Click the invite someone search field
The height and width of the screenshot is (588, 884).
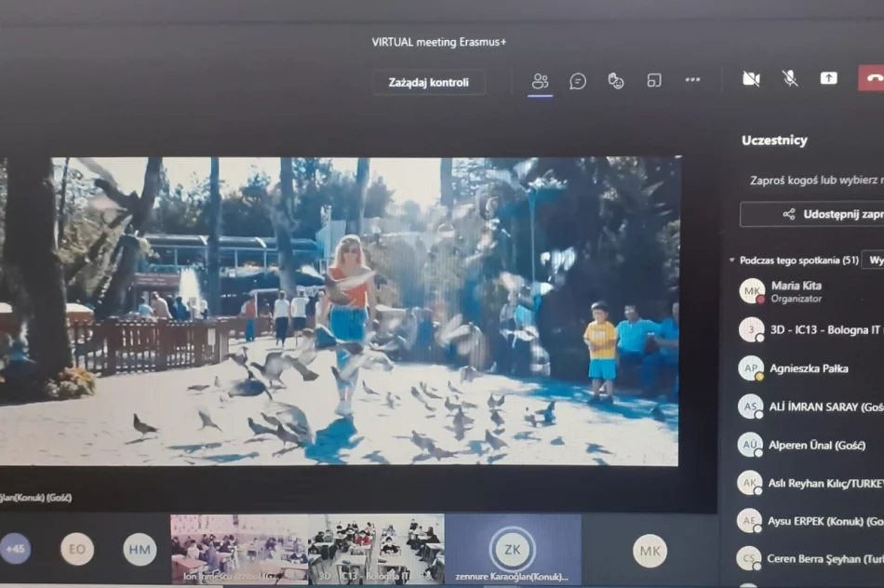coord(814,180)
